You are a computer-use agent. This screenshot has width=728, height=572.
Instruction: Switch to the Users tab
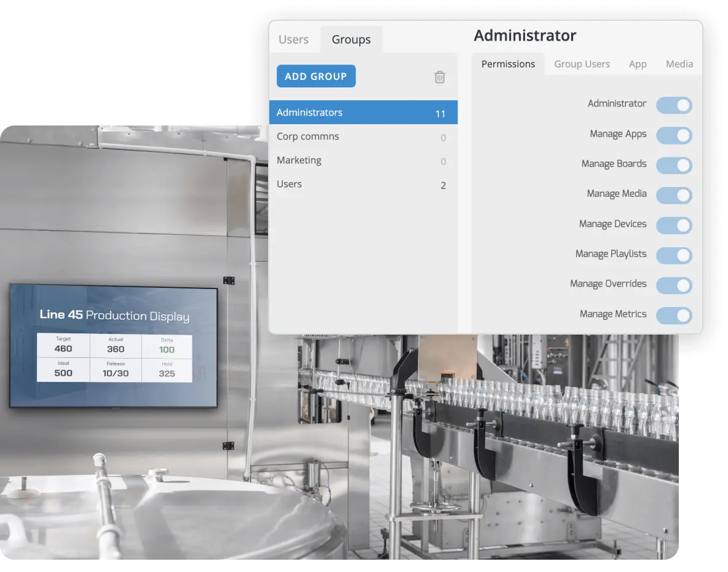[x=293, y=39]
